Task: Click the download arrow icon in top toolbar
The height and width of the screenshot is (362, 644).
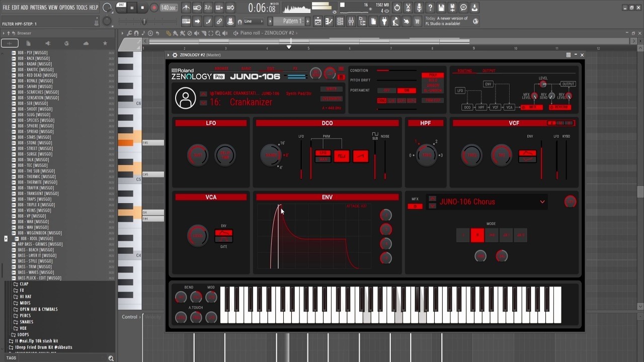Action: [474, 8]
